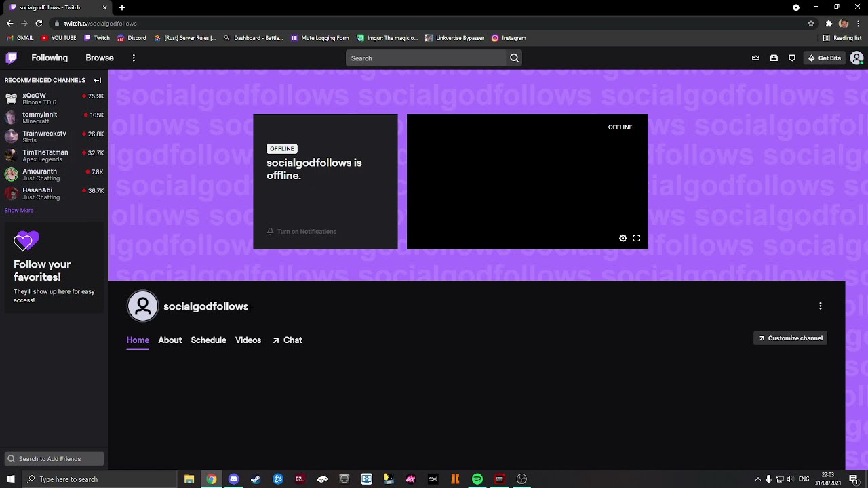
Task: Open Windows action center notifications
Action: point(854,479)
